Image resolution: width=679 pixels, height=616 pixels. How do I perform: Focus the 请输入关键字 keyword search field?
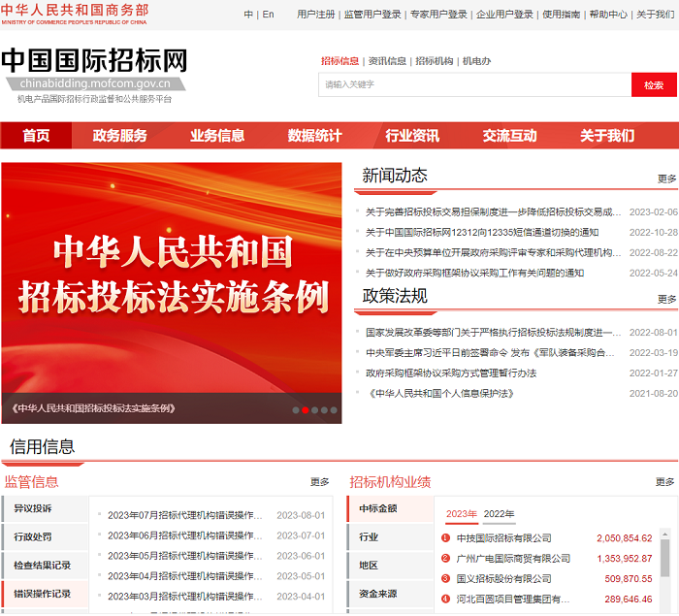474,85
